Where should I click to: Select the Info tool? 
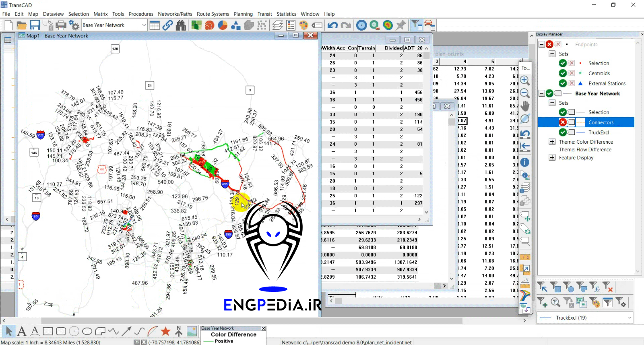point(525,162)
